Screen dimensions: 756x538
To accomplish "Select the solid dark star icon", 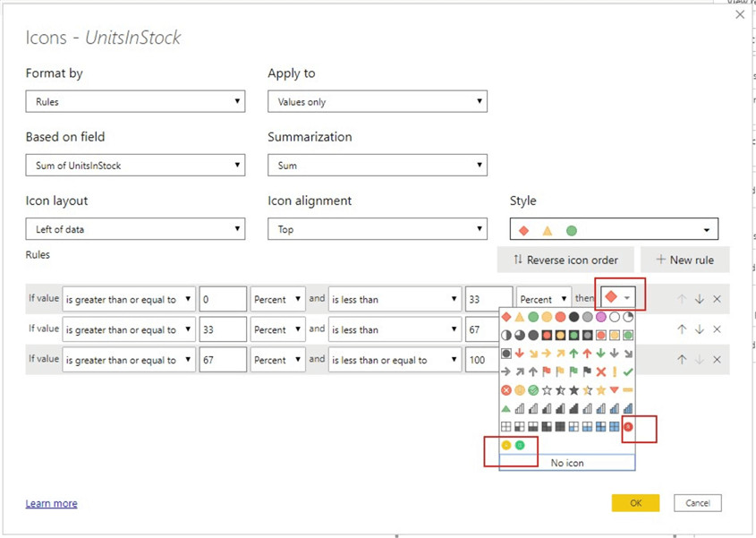I will 573,390.
